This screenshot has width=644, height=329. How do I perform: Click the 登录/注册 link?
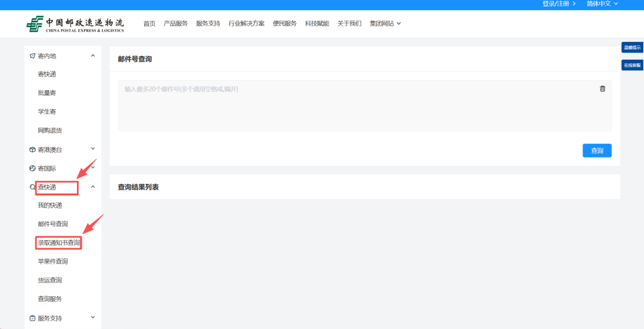pyautogui.click(x=559, y=4)
